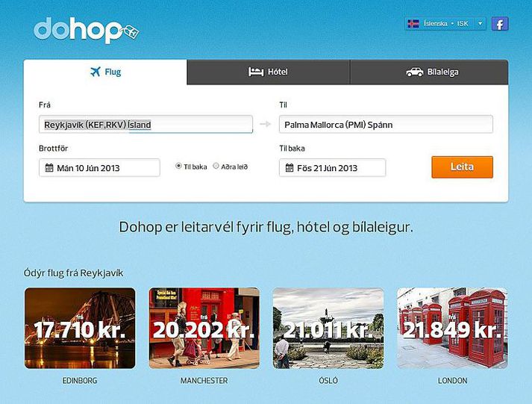Click the dohop logo

click(86, 30)
